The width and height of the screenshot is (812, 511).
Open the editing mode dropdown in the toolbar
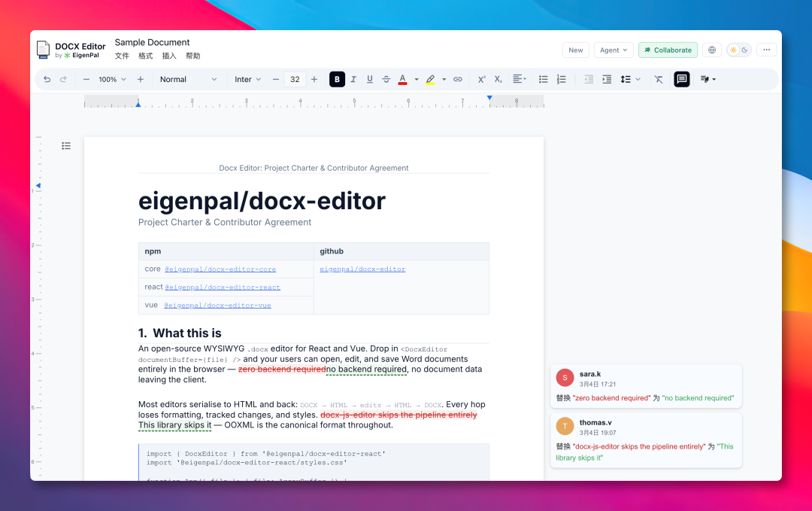(708, 79)
